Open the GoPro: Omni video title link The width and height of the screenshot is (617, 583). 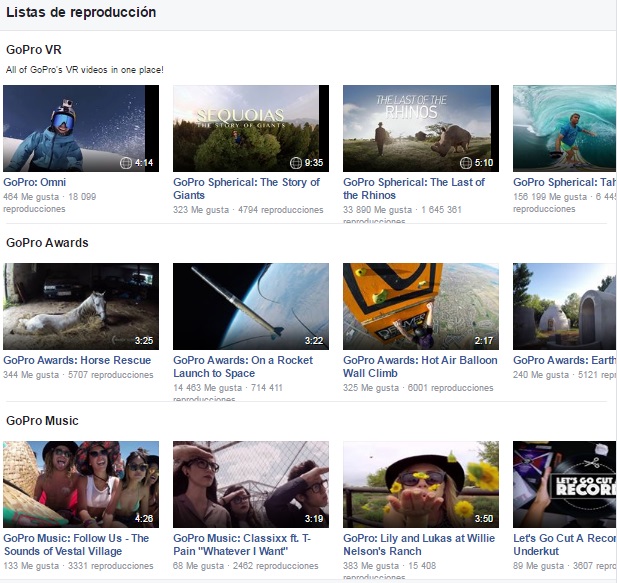[x=37, y=183]
